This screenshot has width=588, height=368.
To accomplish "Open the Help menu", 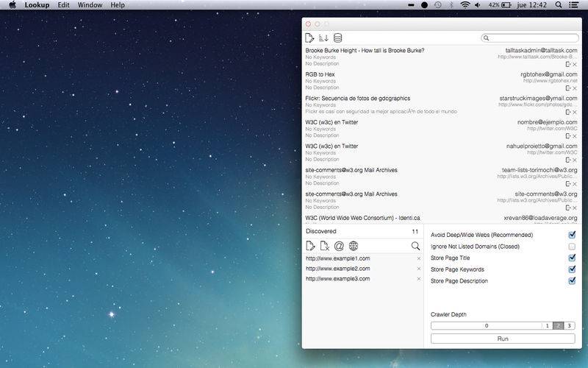I will tap(118, 5).
